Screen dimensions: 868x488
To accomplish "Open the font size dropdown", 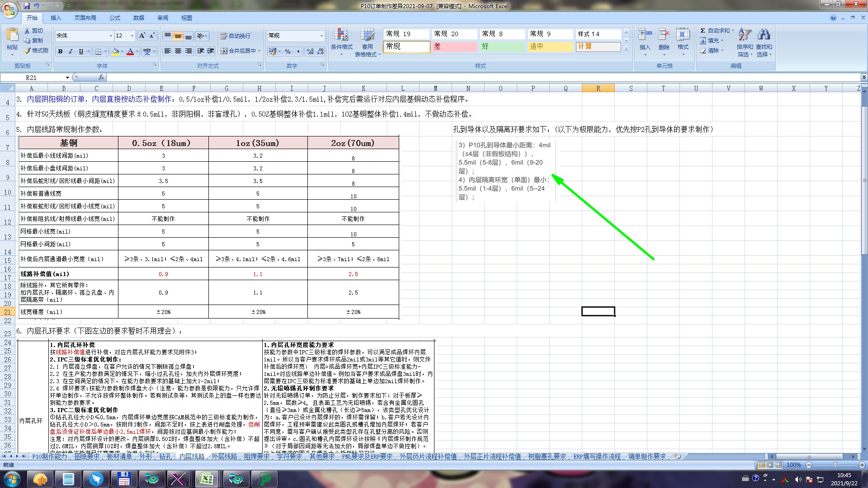I will click(132, 36).
